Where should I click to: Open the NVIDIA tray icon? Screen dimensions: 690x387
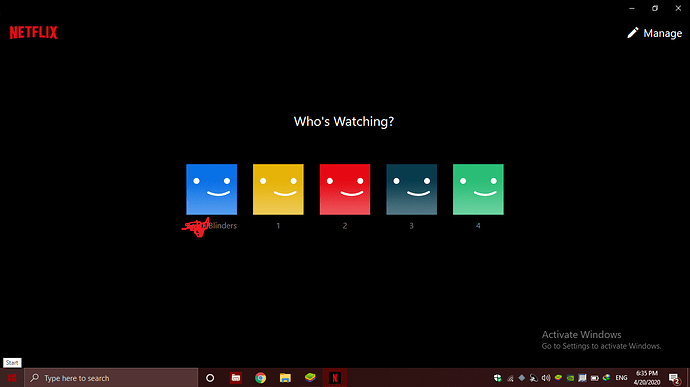point(570,378)
